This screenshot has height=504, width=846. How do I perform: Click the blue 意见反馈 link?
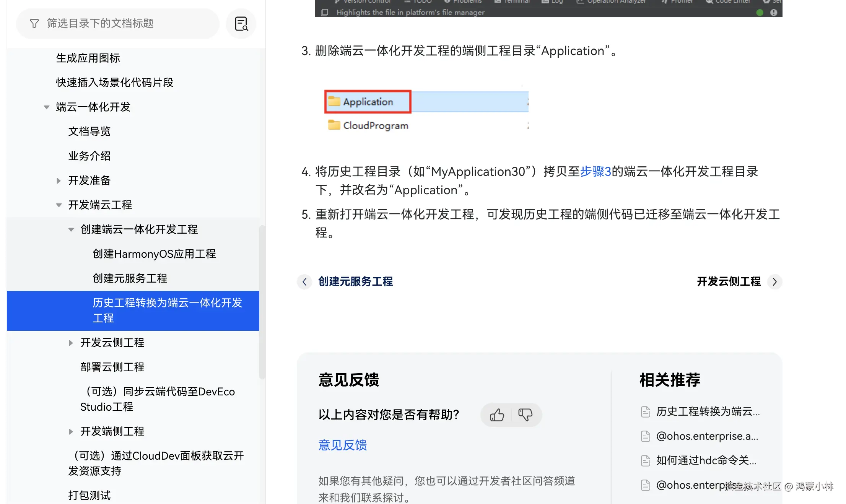tap(342, 445)
